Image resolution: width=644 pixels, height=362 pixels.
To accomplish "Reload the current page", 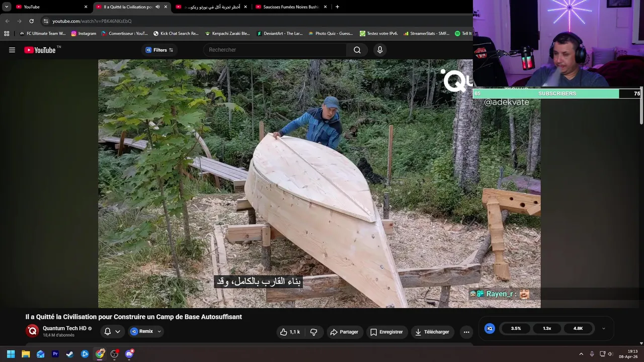I will 31,21.
